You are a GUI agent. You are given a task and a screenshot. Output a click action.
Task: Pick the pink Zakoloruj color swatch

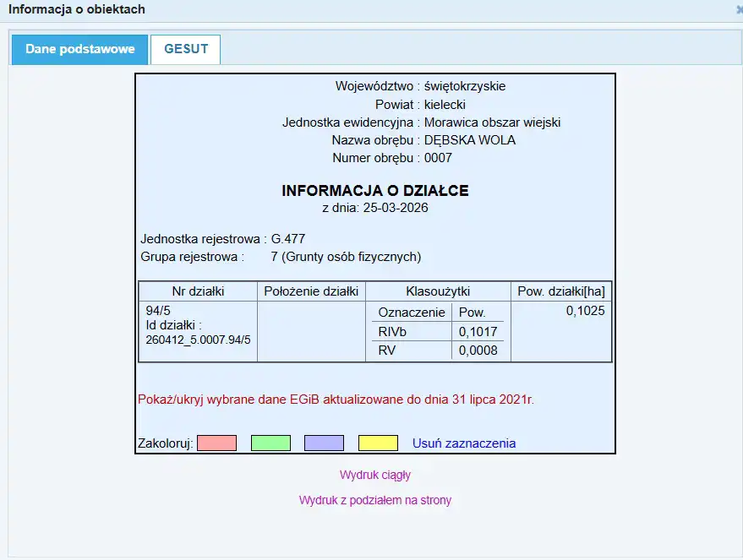tap(216, 443)
